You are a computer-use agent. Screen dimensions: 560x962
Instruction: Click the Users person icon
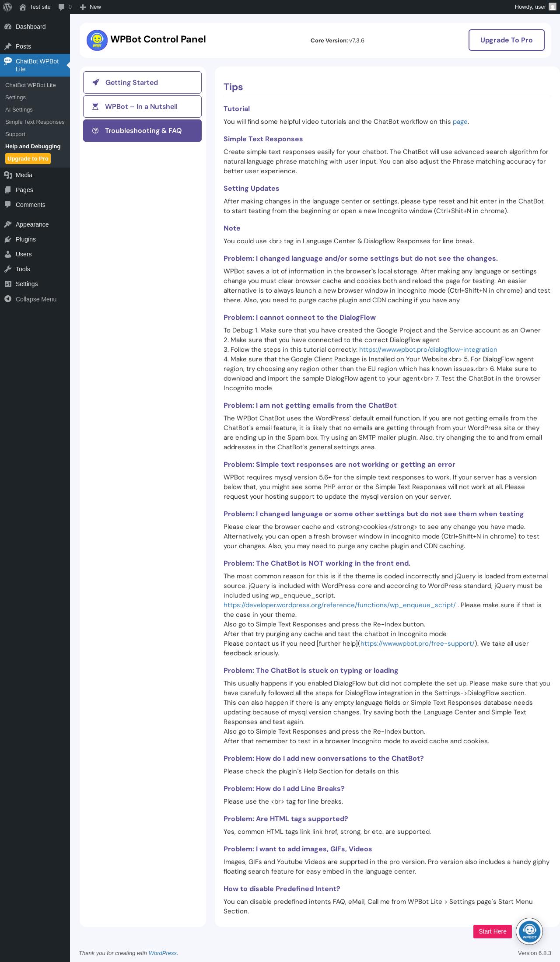click(x=8, y=254)
